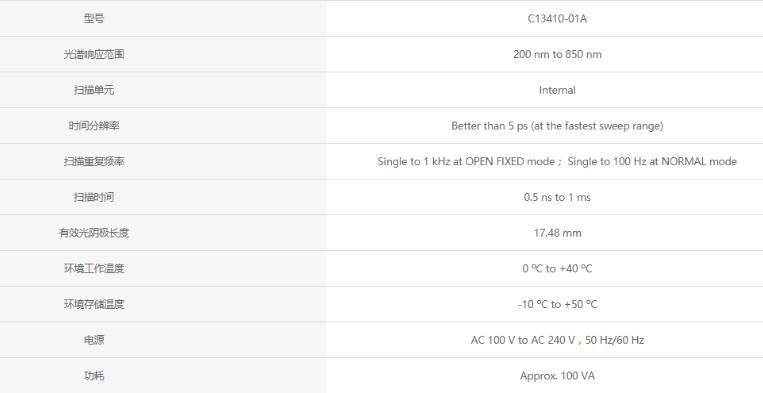Select the 扫描时间 label
This screenshot has height=393, width=763.
pos(93,197)
